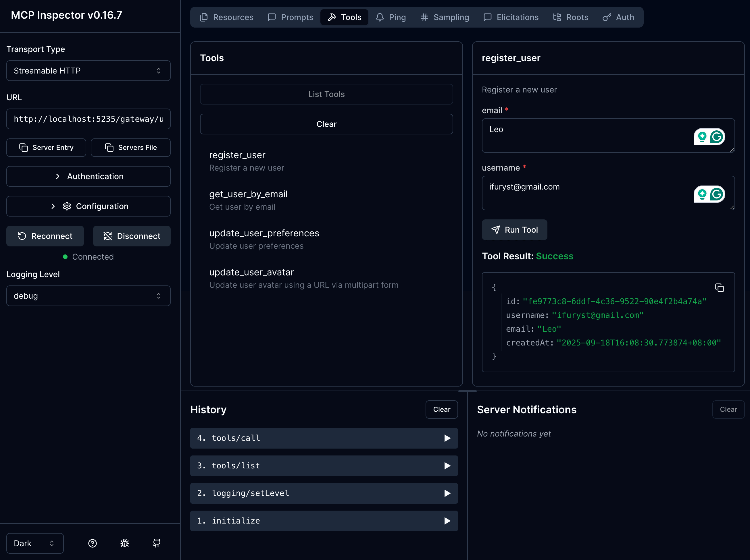Viewport: 750px width, 560px height.
Task: Click Grammarly icon in email field
Action: coord(716,137)
